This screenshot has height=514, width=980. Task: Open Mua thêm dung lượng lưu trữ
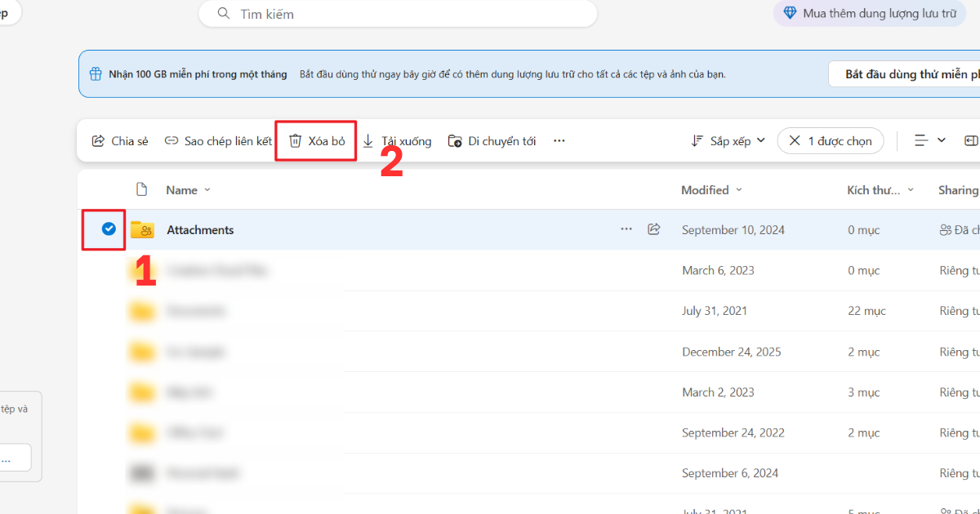tap(870, 13)
